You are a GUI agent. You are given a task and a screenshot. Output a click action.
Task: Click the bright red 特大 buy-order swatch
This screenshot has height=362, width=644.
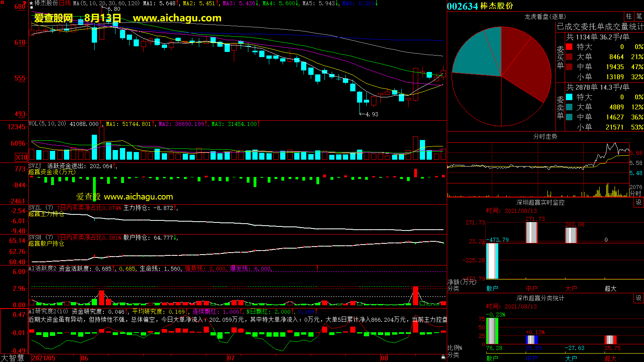(x=569, y=47)
